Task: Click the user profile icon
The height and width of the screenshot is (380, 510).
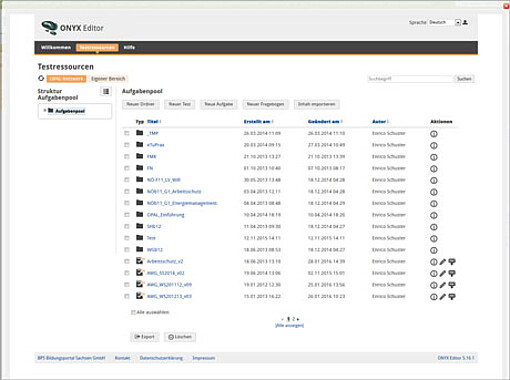Action: [x=465, y=22]
